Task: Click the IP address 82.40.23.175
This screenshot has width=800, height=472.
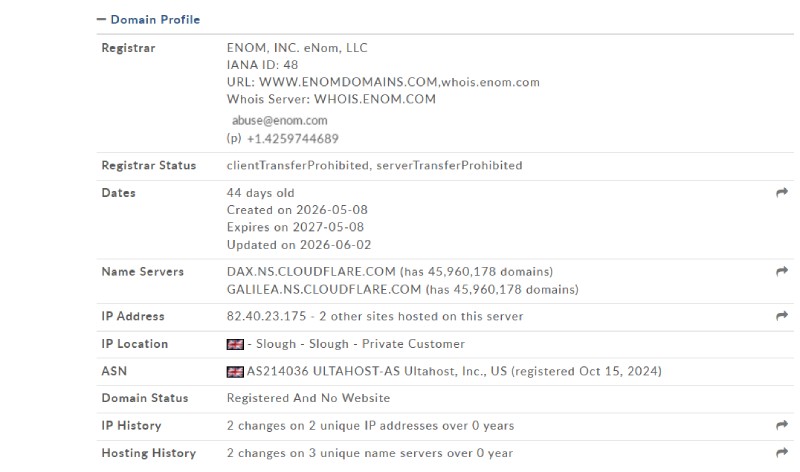Action: [x=266, y=316]
